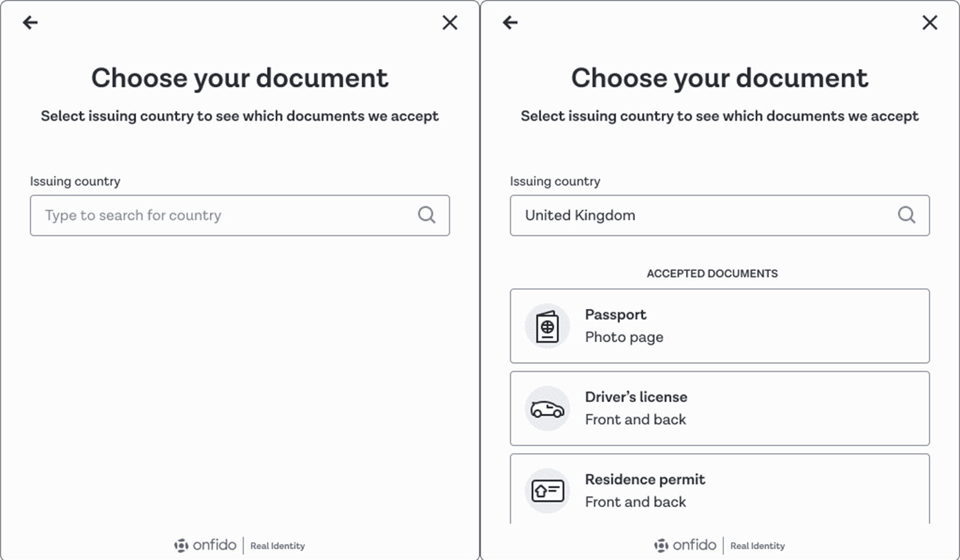The image size is (960, 560).
Task: Click 'Issuing country' label in right panel
Action: coord(556,181)
